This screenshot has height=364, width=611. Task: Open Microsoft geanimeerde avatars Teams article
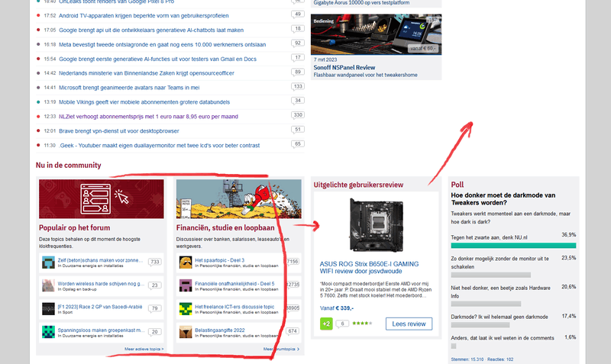click(129, 88)
